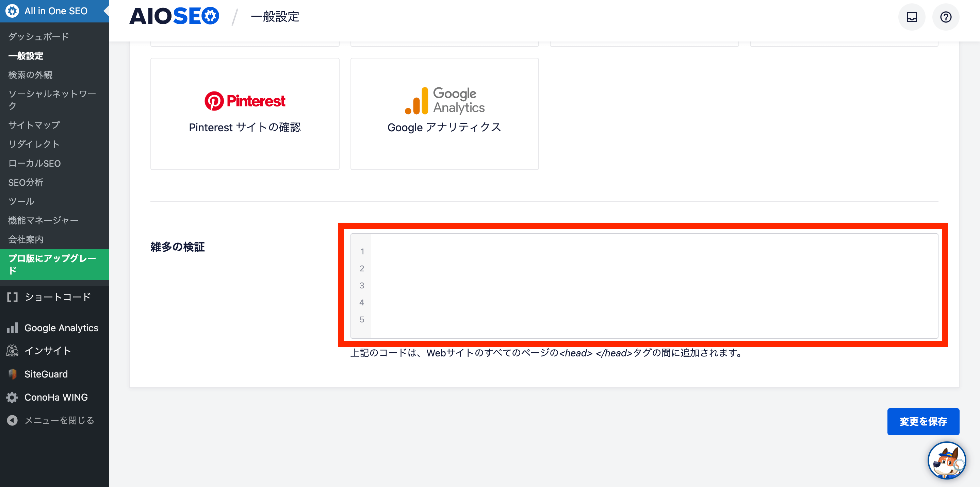Click line number 1 in the code editor
This screenshot has height=487, width=980.
click(362, 252)
